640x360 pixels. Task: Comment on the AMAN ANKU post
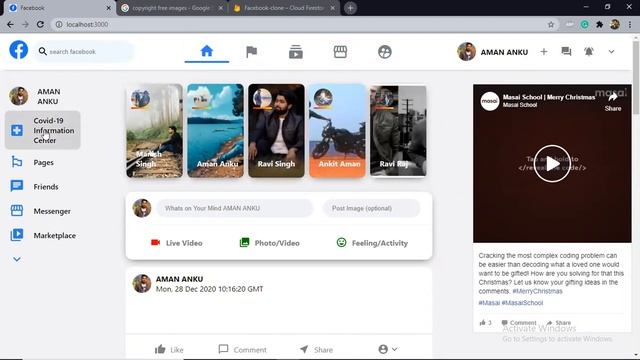click(242, 349)
